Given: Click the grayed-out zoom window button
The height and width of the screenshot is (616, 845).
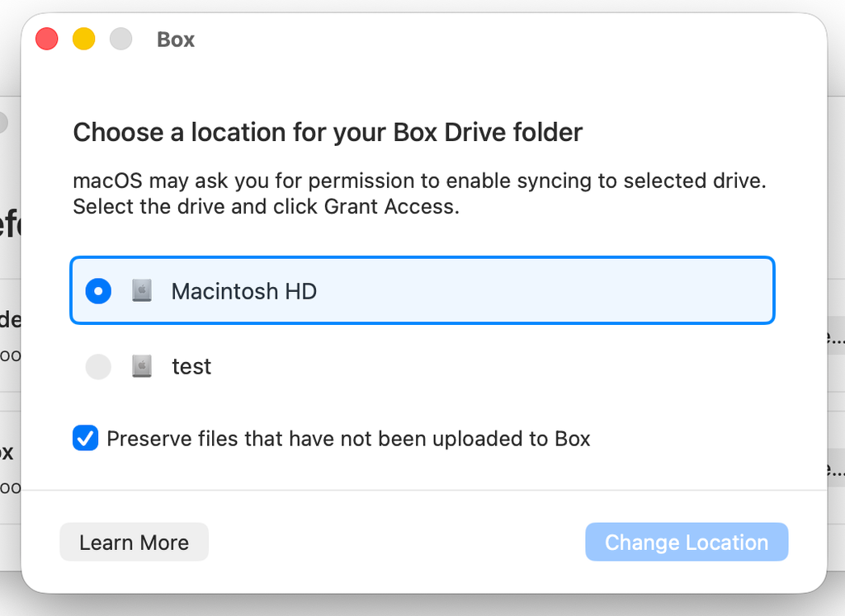Looking at the screenshot, I should click(x=121, y=39).
